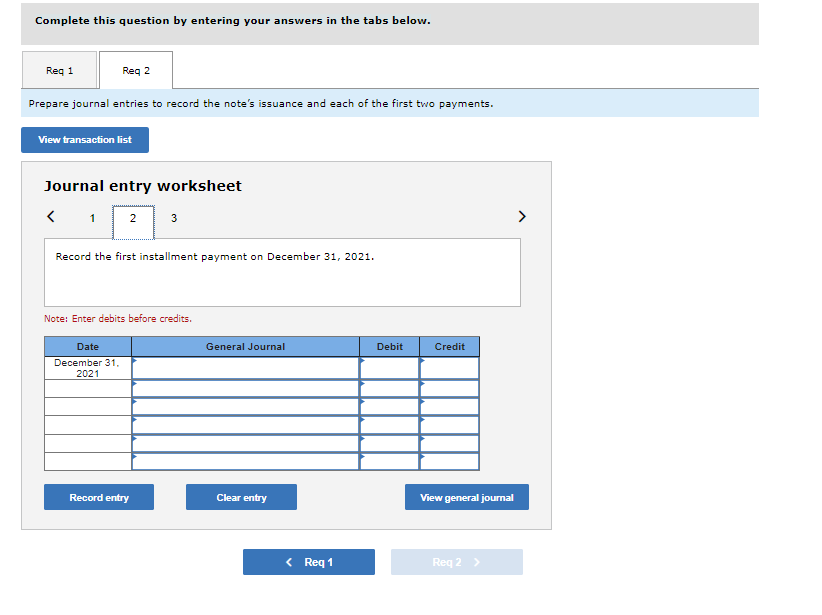Click the 'Journal entry worksheet' heading

(x=143, y=186)
